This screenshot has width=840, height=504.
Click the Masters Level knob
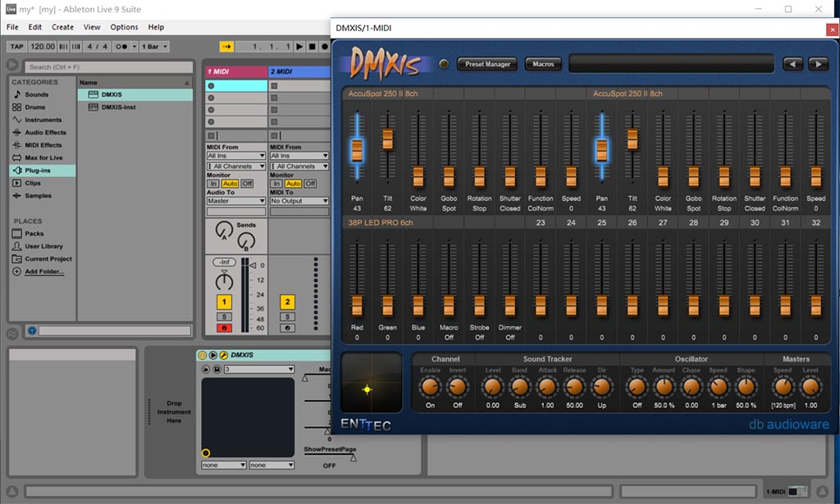(810, 387)
